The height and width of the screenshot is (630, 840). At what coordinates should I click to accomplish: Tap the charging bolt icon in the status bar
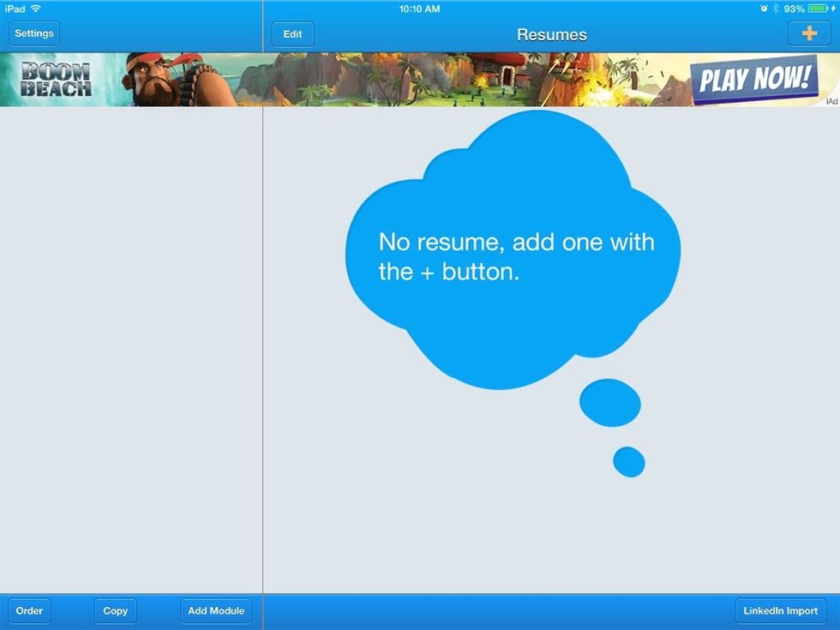(x=833, y=9)
